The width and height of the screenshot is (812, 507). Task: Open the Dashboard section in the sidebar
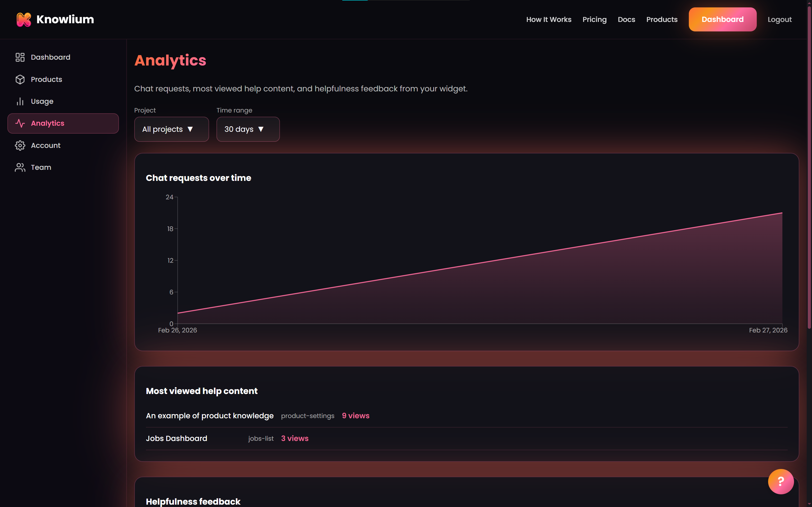point(51,57)
